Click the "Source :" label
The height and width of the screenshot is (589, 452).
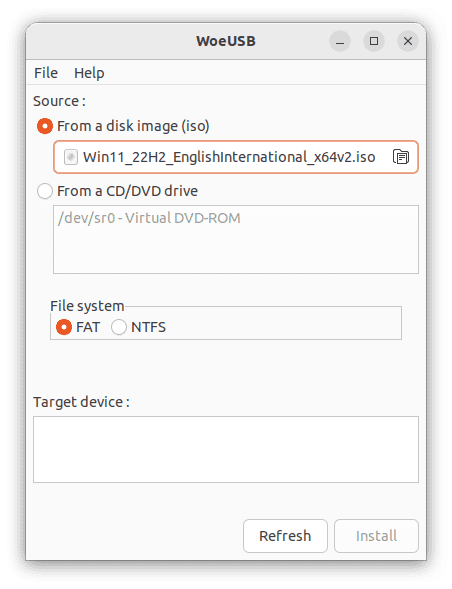pyautogui.click(x=59, y=101)
